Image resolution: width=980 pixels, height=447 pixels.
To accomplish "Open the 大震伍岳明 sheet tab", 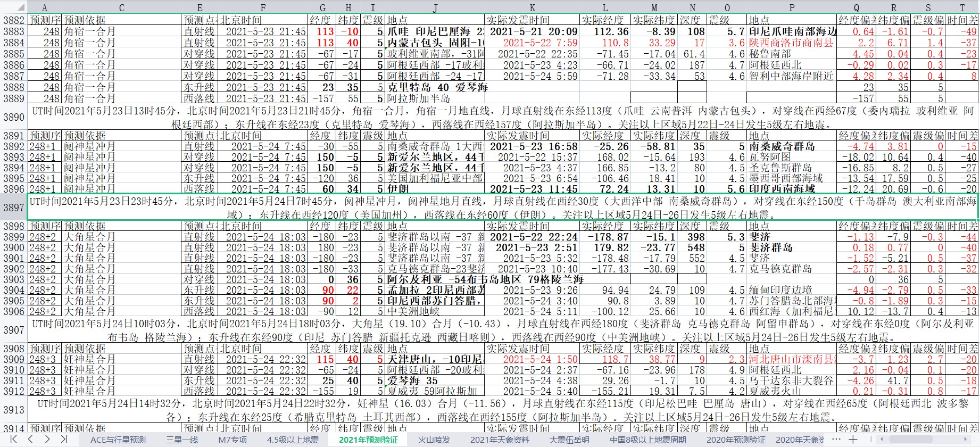I will coord(569,440).
